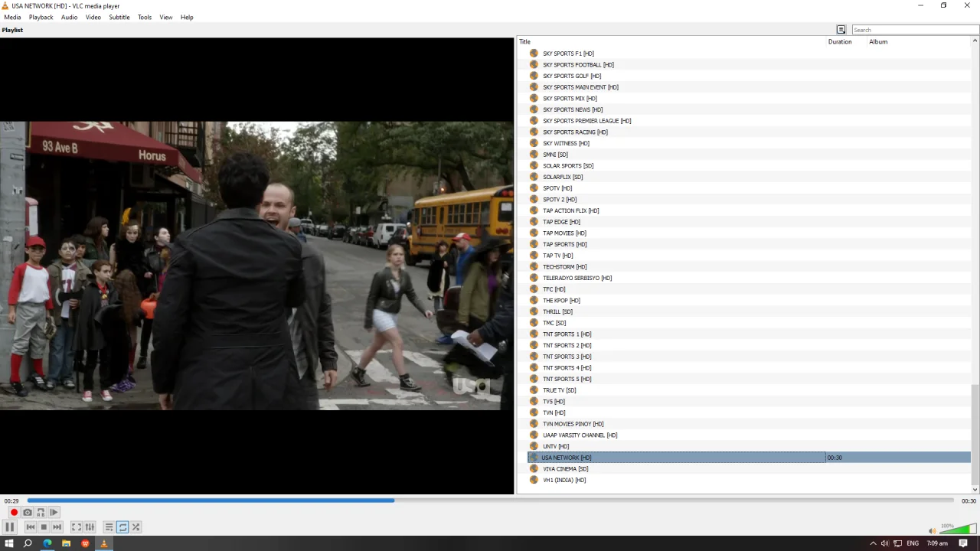Select TAP ACTION FLIX [HD] entry
Image resolution: width=980 pixels, height=551 pixels.
tap(571, 210)
